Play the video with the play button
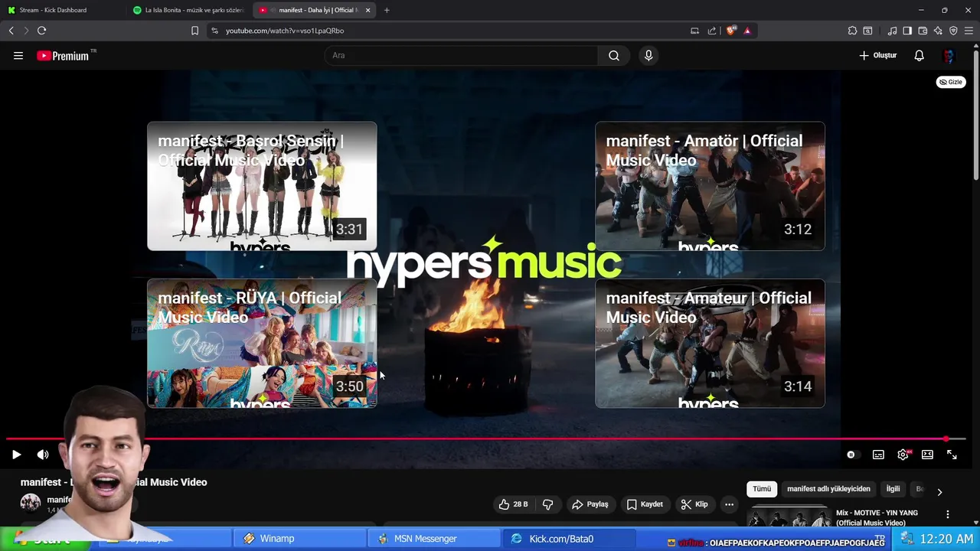Screen dimensions: 980x551 [16, 455]
